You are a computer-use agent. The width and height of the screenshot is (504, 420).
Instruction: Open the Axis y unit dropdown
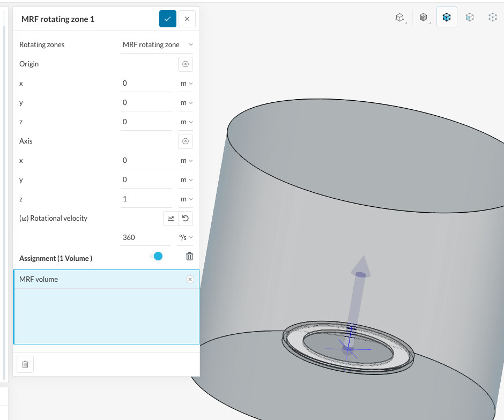186,180
